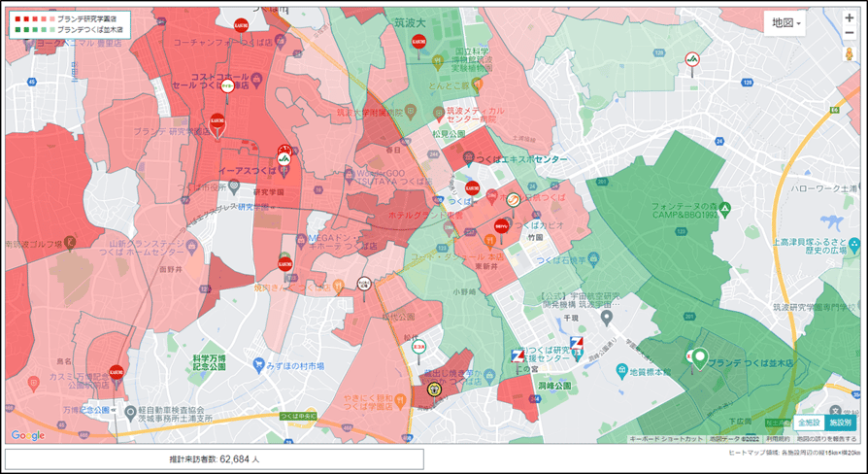Click the 山新グランステージ shopping pin
The height and width of the screenshot is (474, 868).
point(192,246)
